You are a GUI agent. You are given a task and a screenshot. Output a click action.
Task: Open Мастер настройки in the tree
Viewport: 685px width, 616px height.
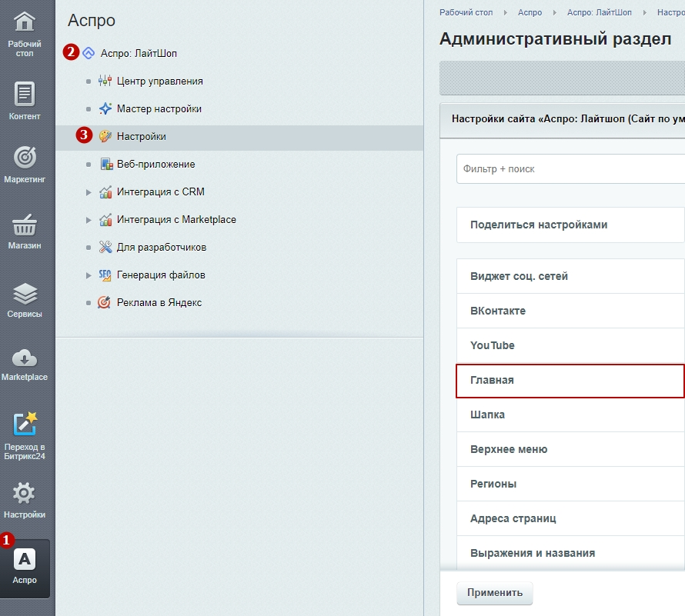(159, 108)
